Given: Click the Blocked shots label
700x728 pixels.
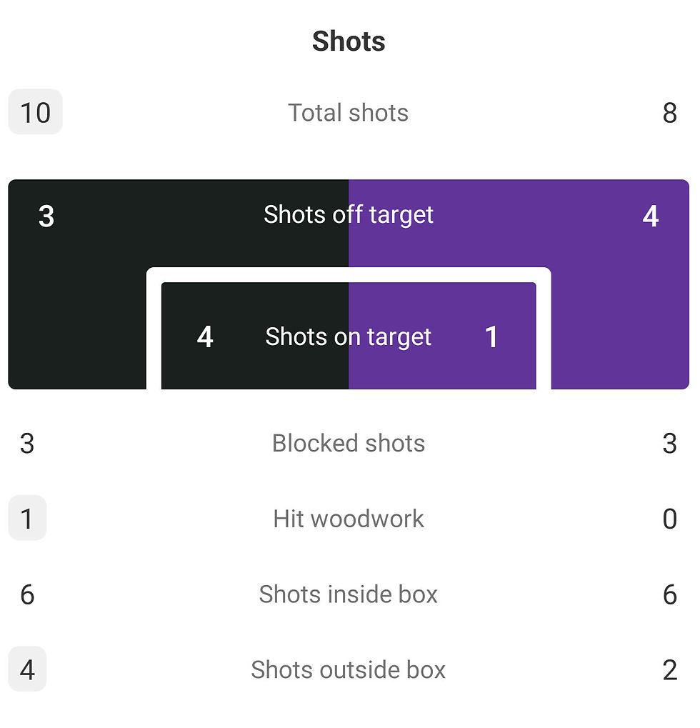Looking at the screenshot, I should click(x=348, y=443).
